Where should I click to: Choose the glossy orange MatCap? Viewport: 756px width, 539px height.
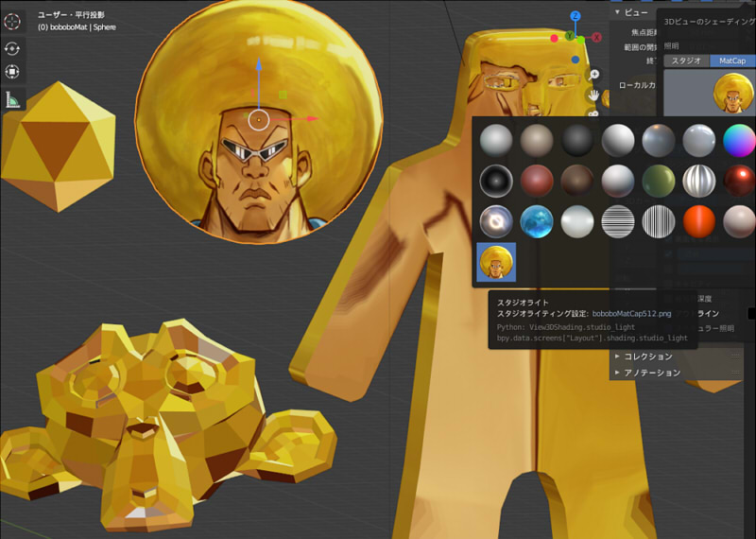tap(698, 221)
